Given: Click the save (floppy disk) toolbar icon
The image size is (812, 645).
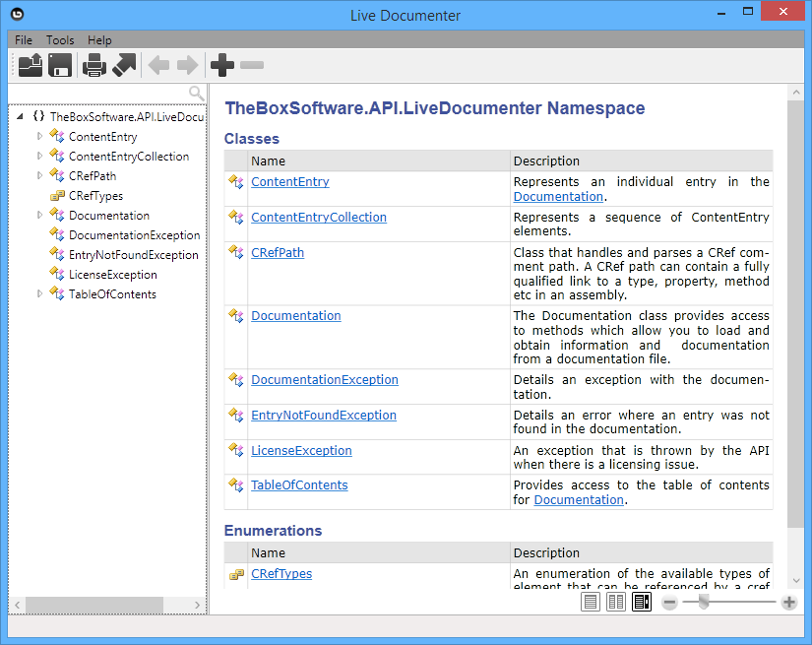Looking at the screenshot, I should [x=60, y=65].
